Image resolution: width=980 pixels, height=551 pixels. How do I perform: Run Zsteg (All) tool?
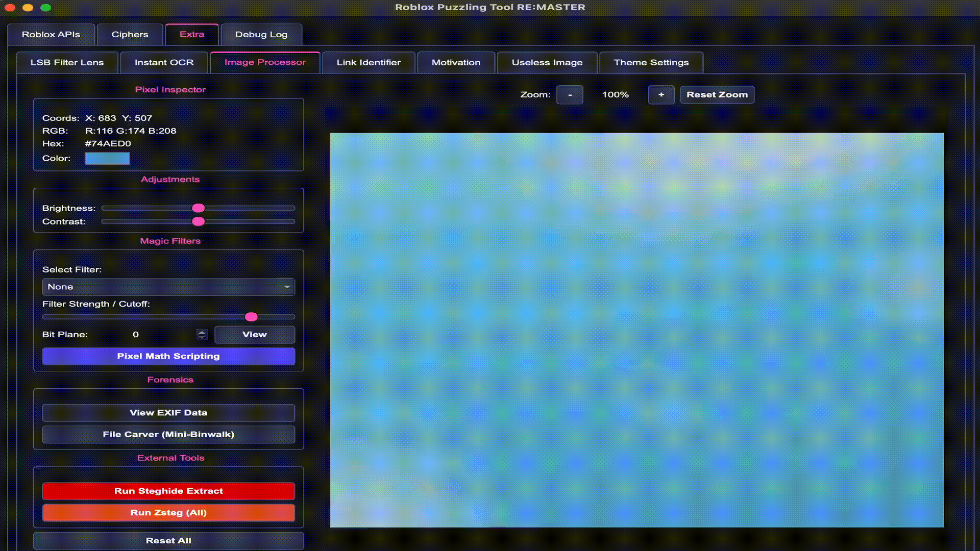coord(168,513)
